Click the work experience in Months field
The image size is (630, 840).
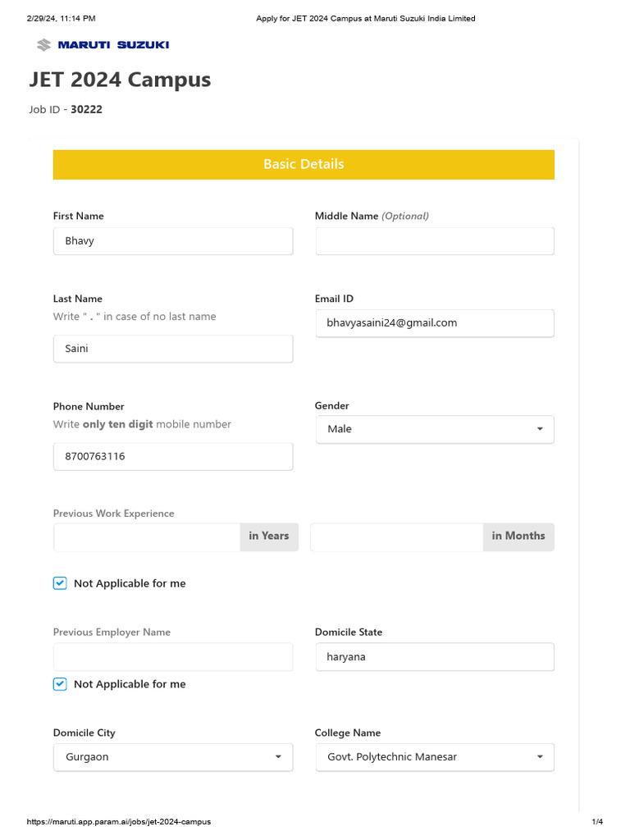click(397, 536)
